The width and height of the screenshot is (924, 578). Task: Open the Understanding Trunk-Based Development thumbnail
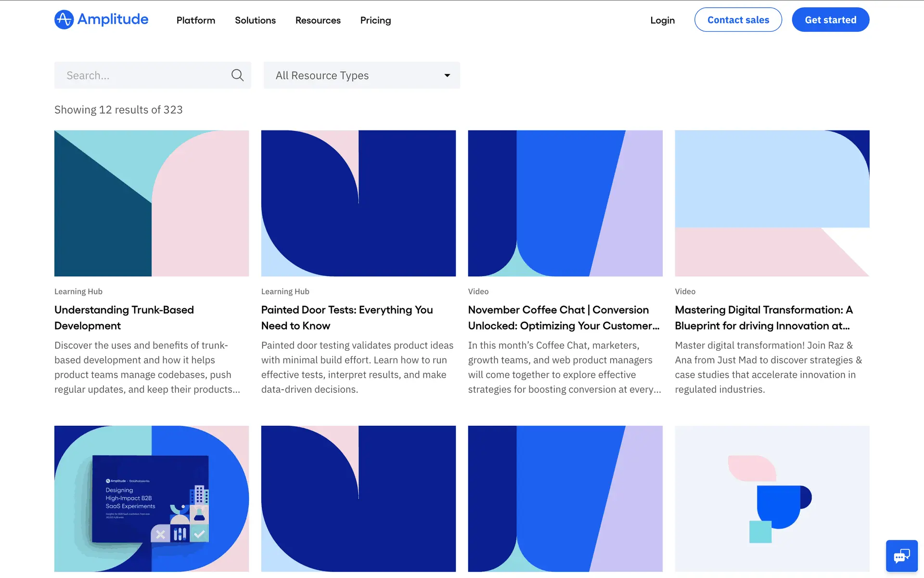pyautogui.click(x=152, y=203)
